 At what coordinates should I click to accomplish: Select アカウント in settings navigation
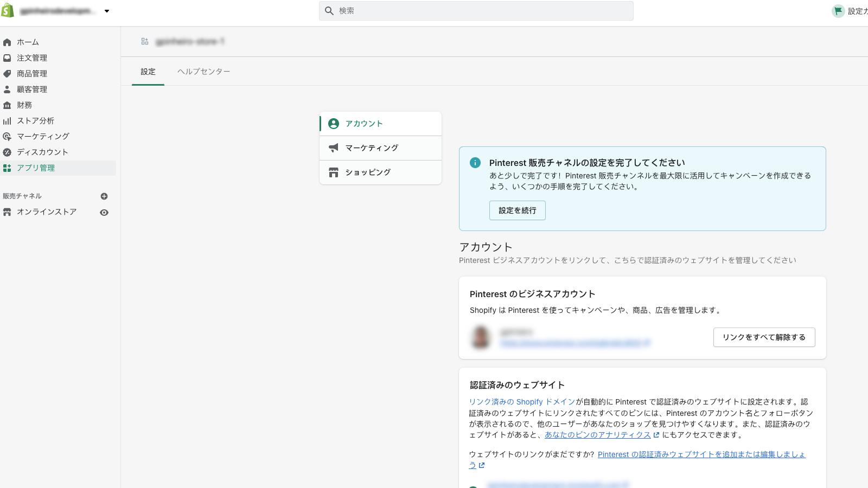(x=380, y=124)
